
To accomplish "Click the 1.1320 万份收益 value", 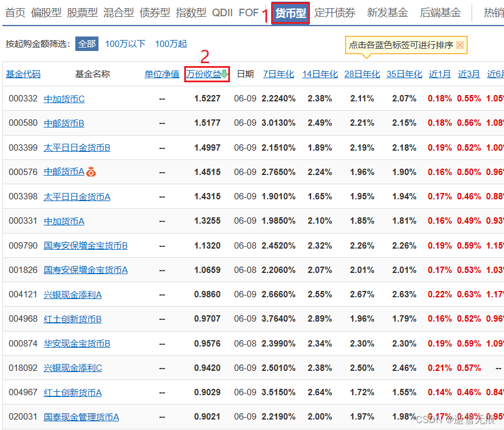I will click(x=207, y=245).
